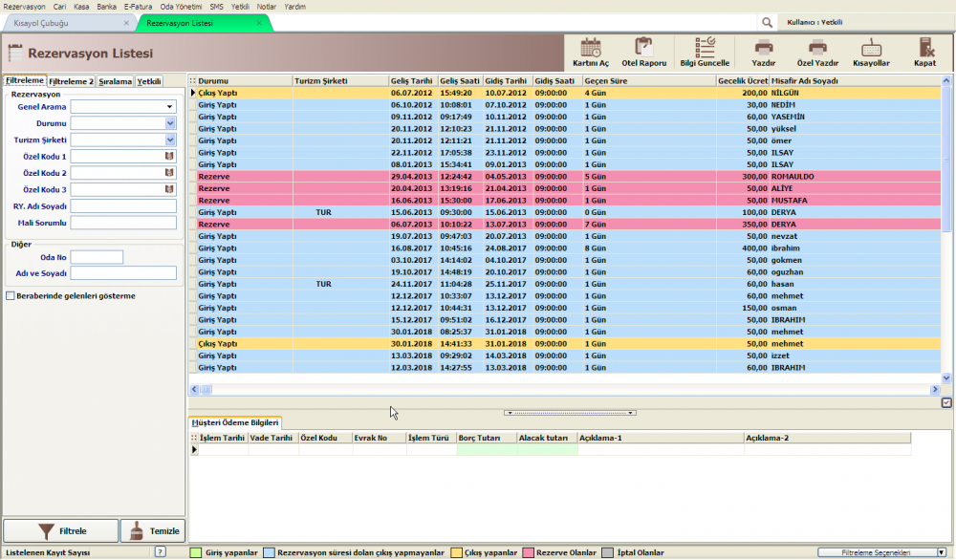The width and height of the screenshot is (956, 560).
Task: Click the Borç Tutarı column header
Action: point(487,438)
